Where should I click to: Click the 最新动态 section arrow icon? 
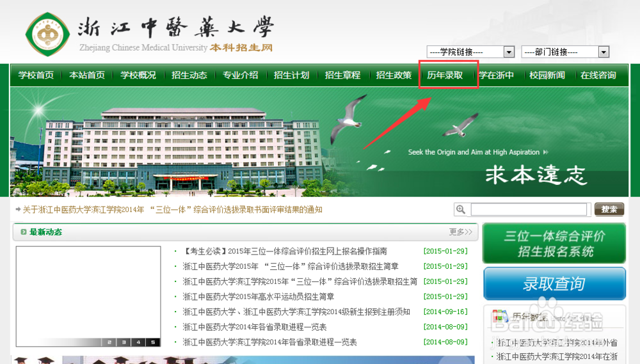(24, 232)
